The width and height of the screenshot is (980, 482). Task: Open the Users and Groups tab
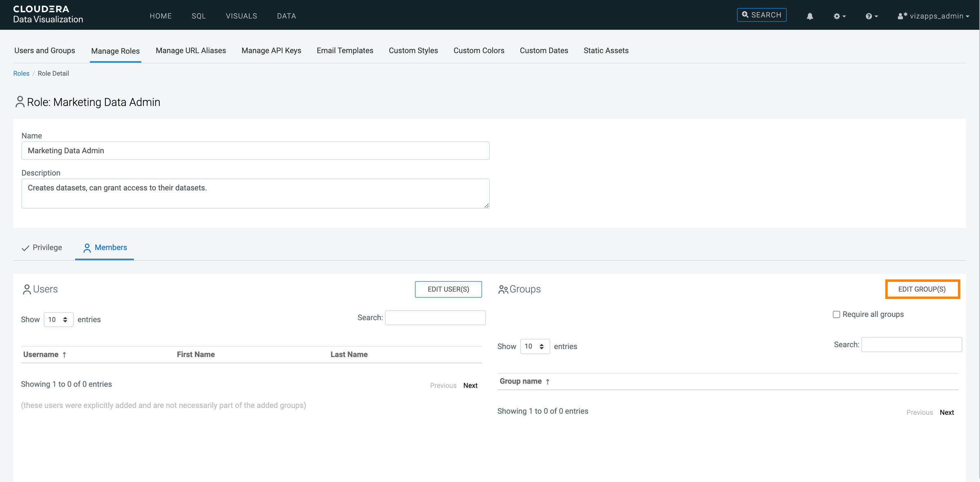point(45,51)
